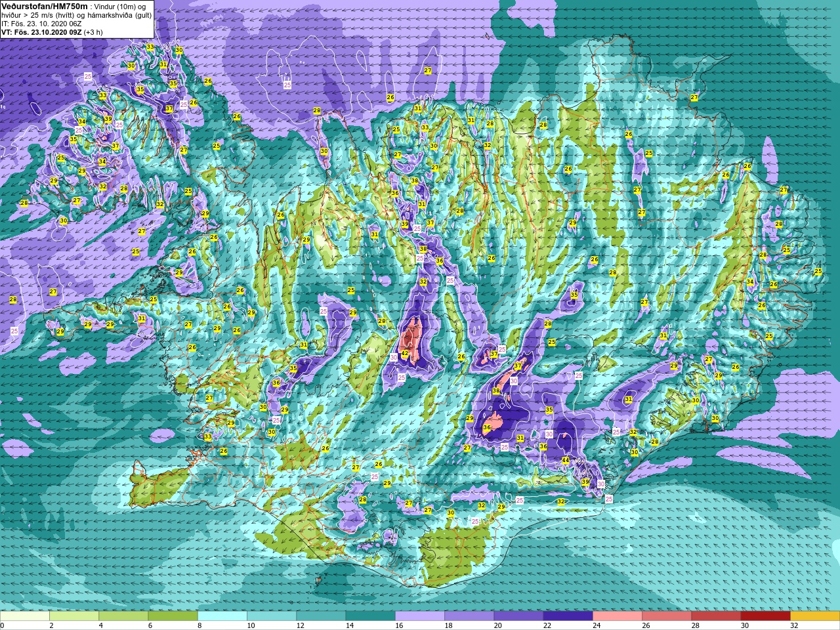Click the light pink 24–26 legend swatch
This screenshot has height=630, width=840.
pos(618,616)
